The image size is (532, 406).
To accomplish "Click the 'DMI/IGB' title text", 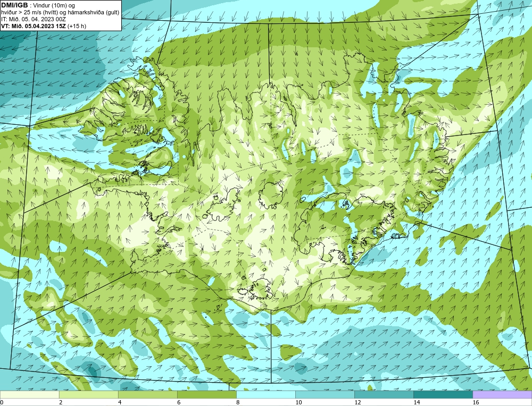I will 14,5.
